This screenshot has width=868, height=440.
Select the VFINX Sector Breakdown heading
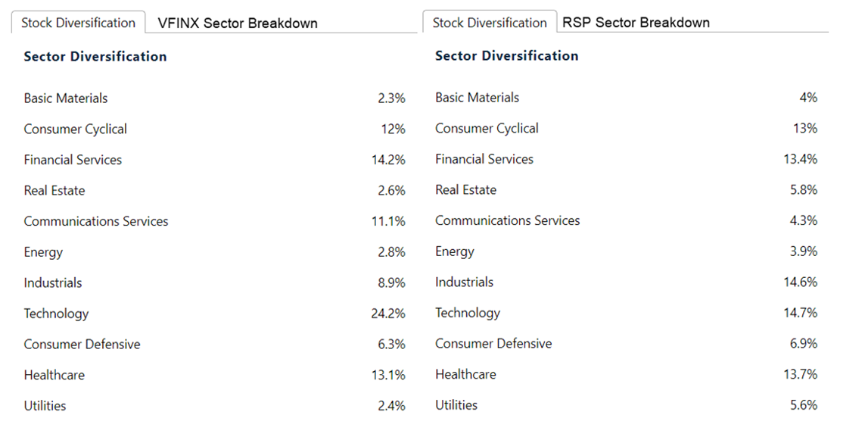[x=238, y=23]
